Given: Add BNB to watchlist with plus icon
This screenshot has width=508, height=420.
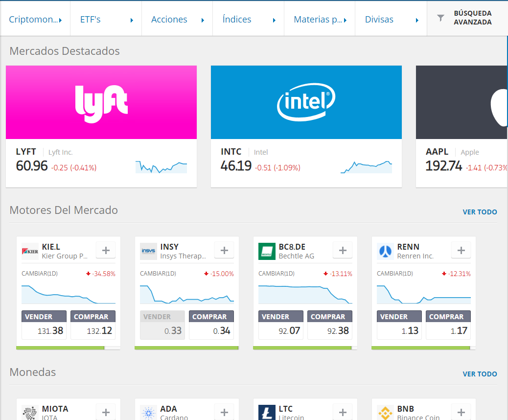Looking at the screenshot, I should [x=462, y=412].
